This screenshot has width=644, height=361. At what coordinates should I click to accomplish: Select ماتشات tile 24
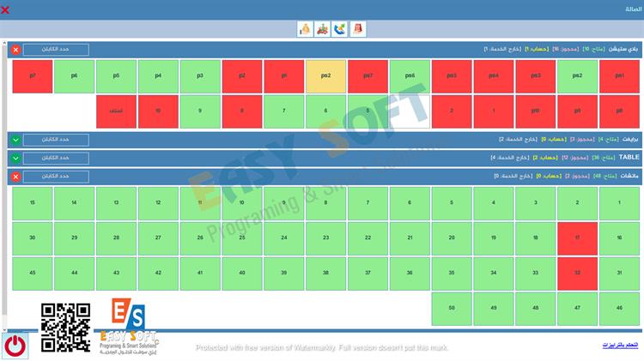284,238
